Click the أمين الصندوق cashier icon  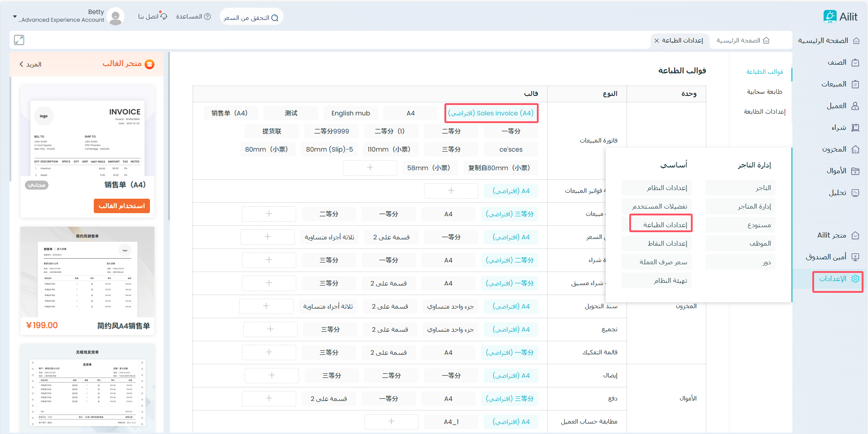(855, 257)
